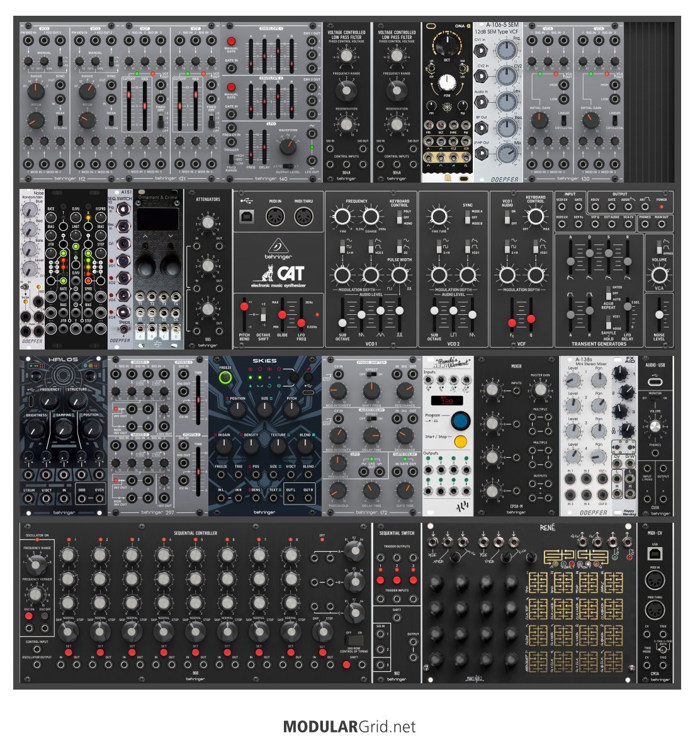Click the CAT PITCH BEND slider handle

(x=244, y=306)
